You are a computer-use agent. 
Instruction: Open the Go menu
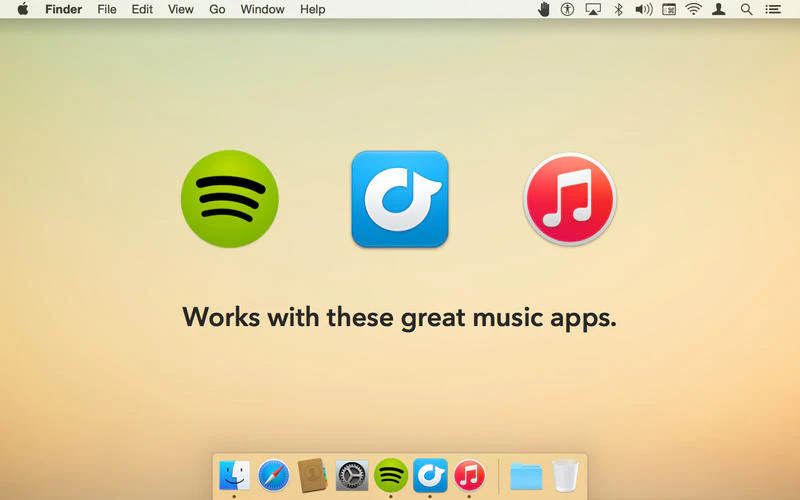tap(217, 9)
